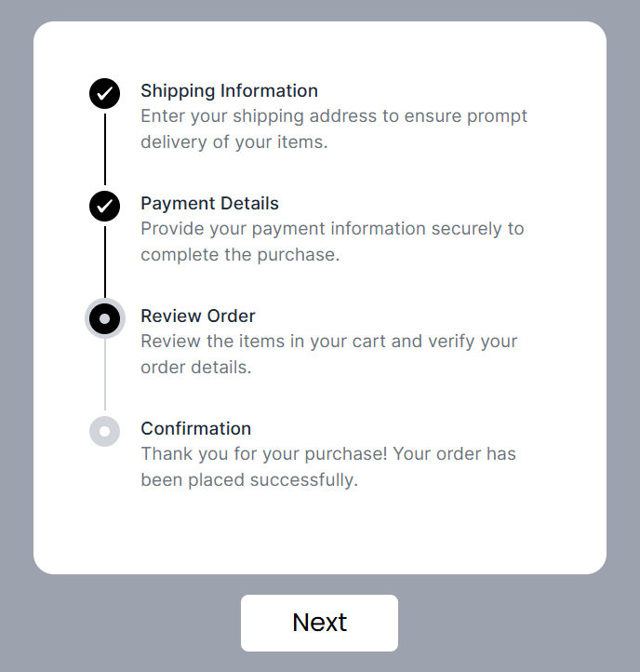
Task: Click the 'Review the items in your cart' text
Action: (x=329, y=342)
